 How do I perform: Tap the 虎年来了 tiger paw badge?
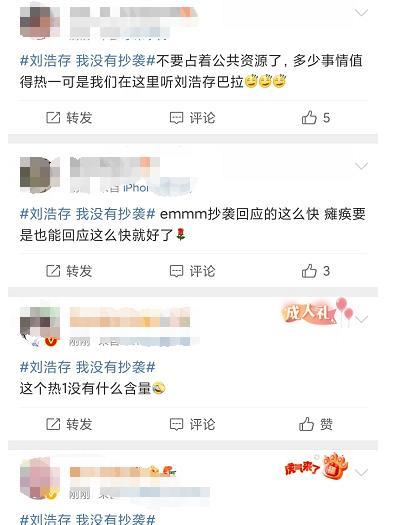coord(316,466)
